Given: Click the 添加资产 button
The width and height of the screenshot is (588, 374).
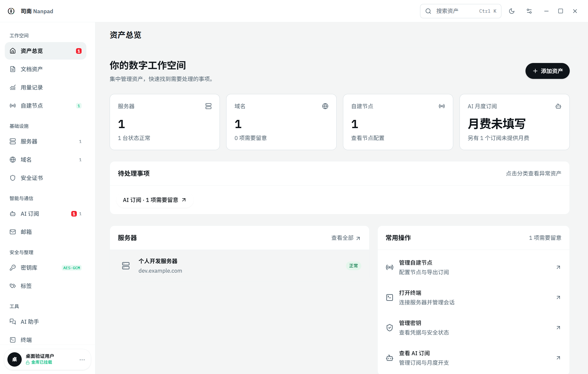Looking at the screenshot, I should (547, 71).
